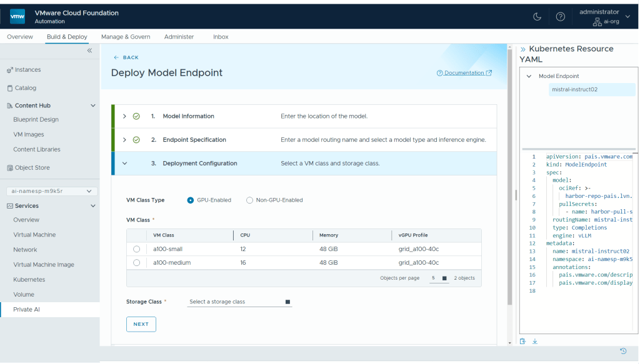This screenshot has height=364, width=640.
Task: Click Endpoint Specification completed check icon
Action: tap(136, 140)
